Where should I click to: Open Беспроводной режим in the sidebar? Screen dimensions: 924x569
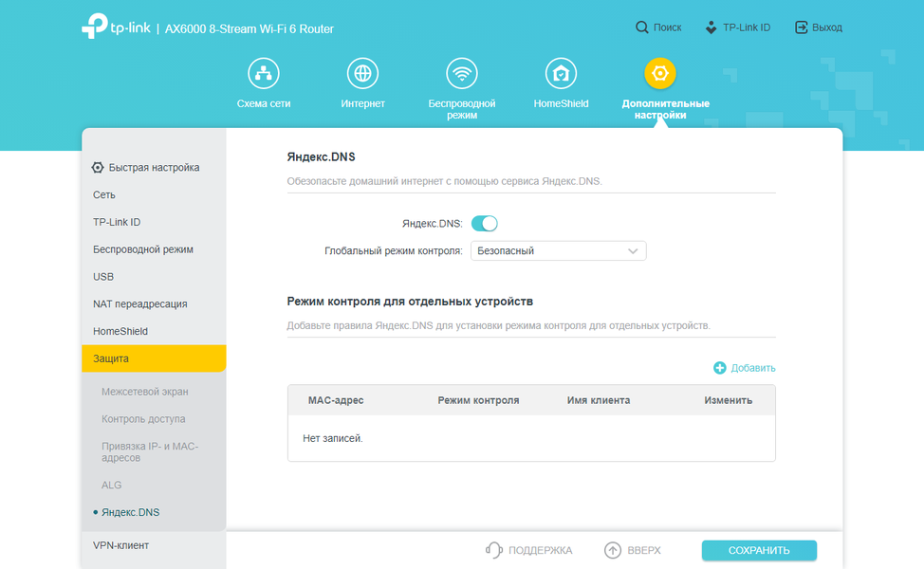154,249
